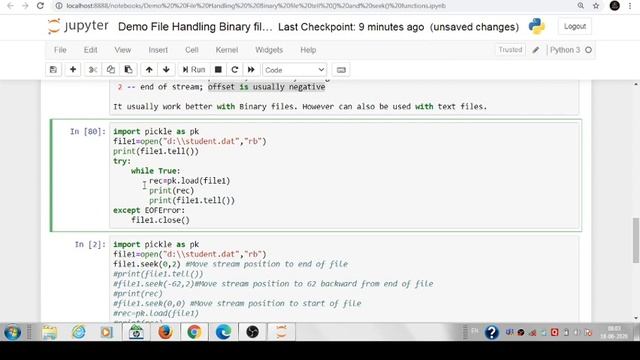Image resolution: width=640 pixels, height=360 pixels.
Task: Open the HP taskbar icon
Action: 136,332
